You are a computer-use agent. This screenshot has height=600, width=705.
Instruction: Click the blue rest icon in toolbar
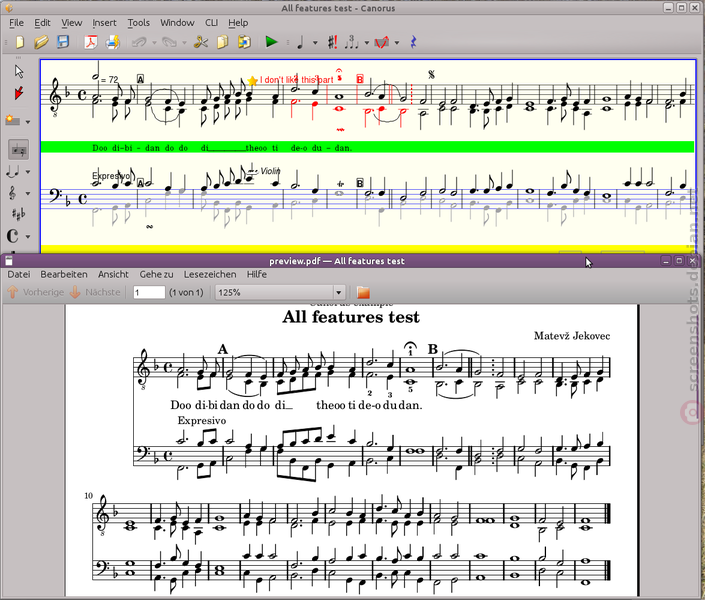[413, 42]
